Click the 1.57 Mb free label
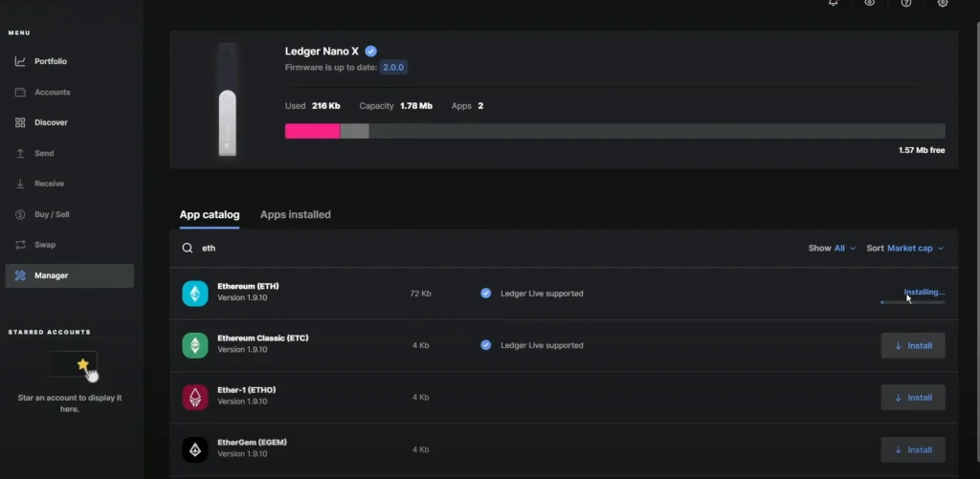This screenshot has height=479, width=980. point(922,150)
